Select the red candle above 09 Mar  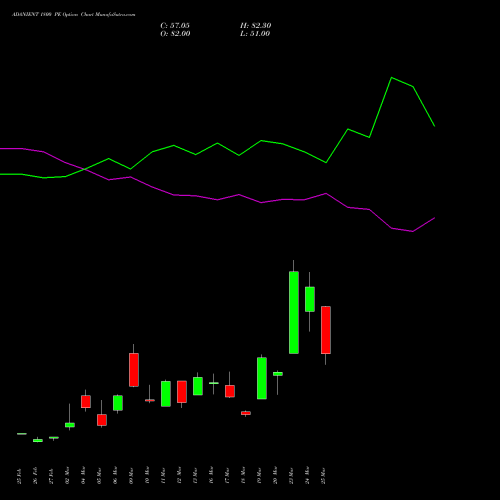point(134,370)
